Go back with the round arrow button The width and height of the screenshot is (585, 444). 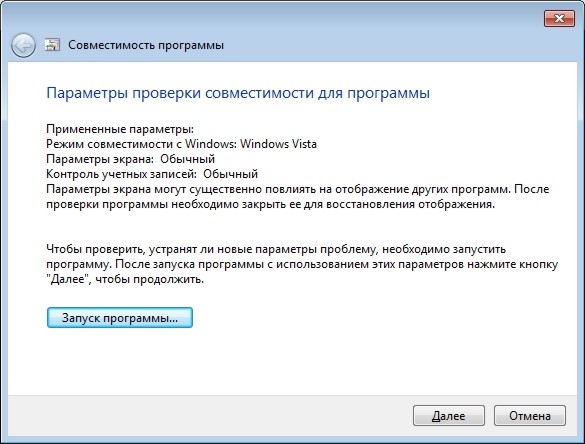pos(23,46)
